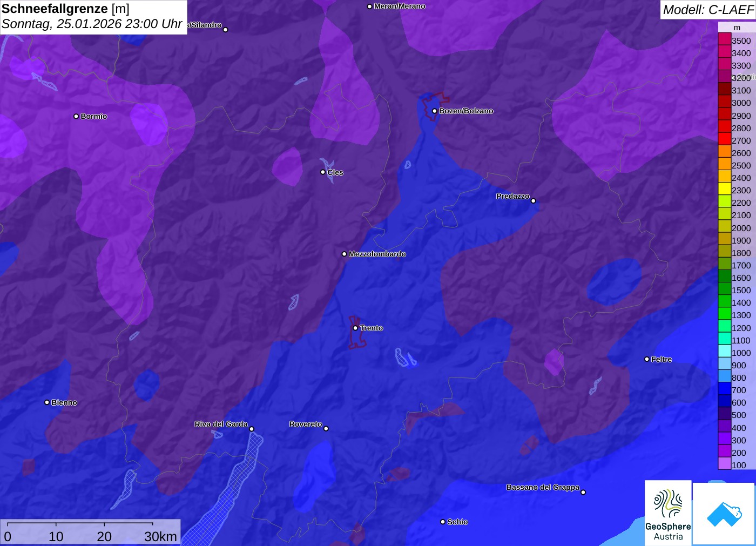Select the Feltre city marker
756x546 pixels.
coord(647,359)
